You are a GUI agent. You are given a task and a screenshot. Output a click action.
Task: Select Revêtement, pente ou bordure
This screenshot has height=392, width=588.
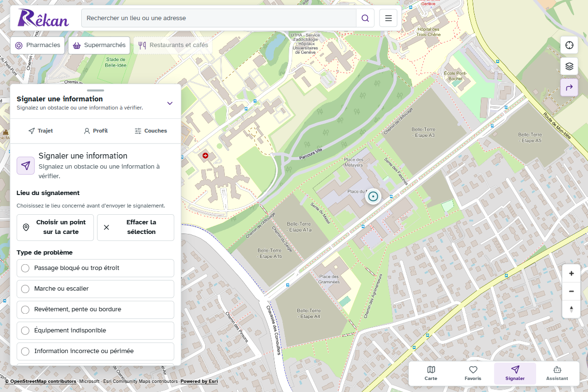pyautogui.click(x=95, y=309)
